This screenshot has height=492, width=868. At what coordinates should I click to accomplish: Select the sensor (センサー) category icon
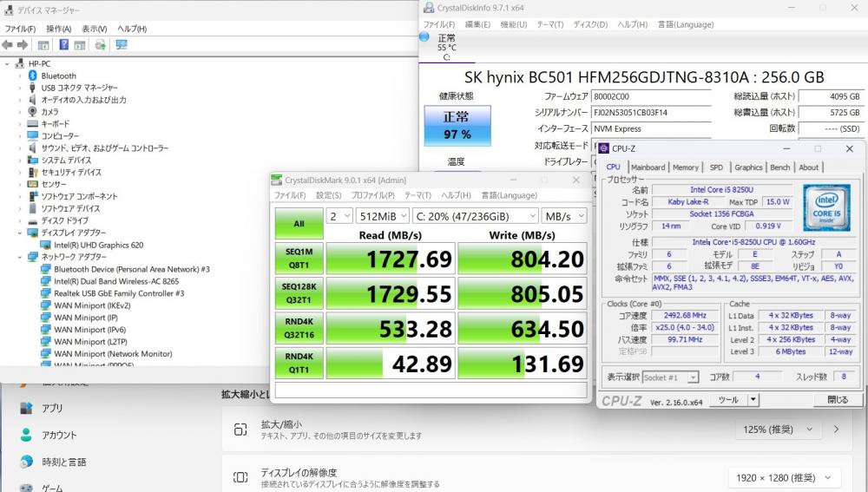(33, 184)
